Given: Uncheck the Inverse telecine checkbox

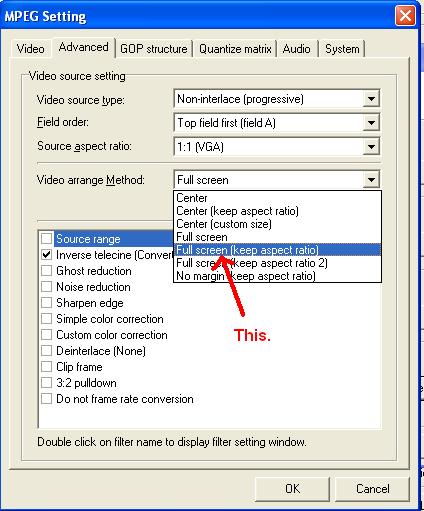Looking at the screenshot, I should [x=46, y=255].
